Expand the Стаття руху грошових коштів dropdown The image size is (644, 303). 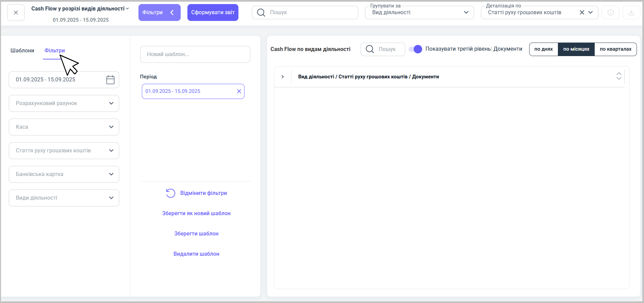(x=64, y=151)
